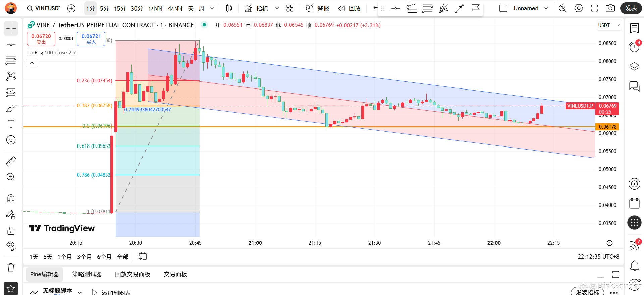644x295 pixels.
Task: Select the Text annotation tool
Action: click(11, 124)
